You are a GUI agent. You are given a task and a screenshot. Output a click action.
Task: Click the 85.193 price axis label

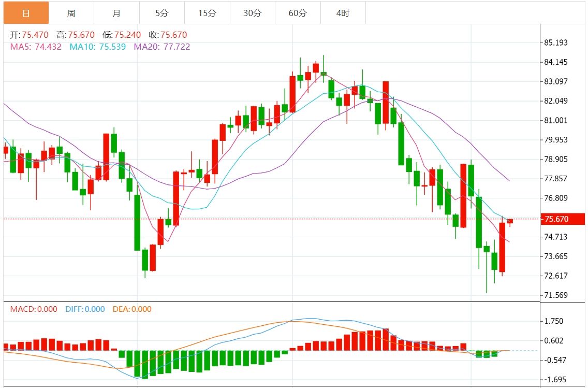556,43
